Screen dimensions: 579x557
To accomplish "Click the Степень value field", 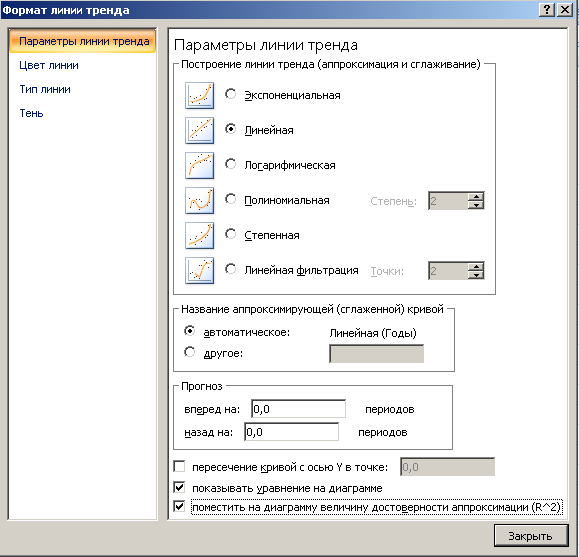I will (x=448, y=201).
